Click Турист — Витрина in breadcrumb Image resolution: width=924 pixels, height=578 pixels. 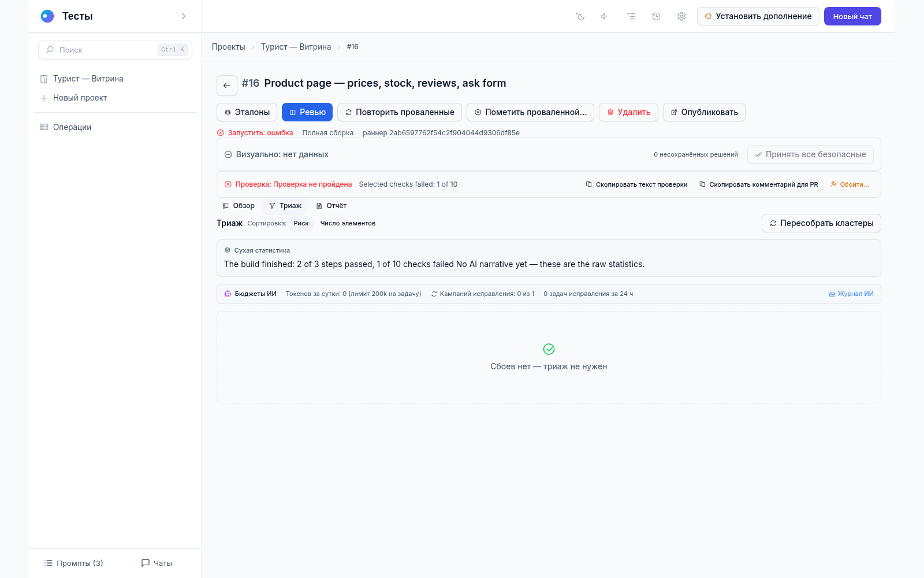click(x=296, y=47)
